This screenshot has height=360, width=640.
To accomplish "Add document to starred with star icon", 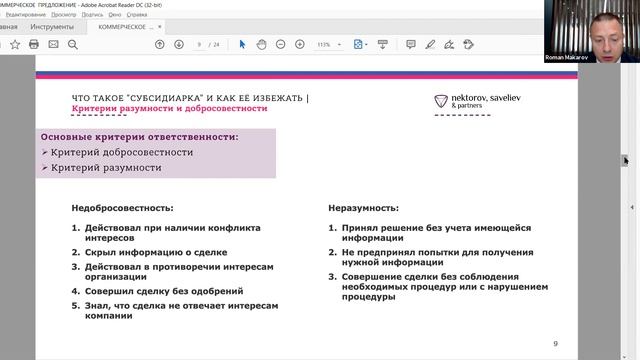I will (x=15, y=44).
